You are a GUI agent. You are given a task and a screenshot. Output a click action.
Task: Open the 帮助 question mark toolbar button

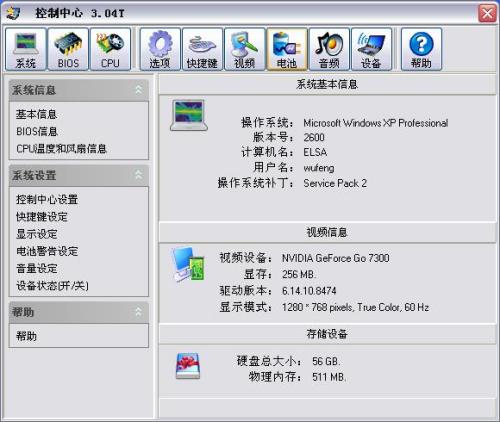click(x=421, y=49)
